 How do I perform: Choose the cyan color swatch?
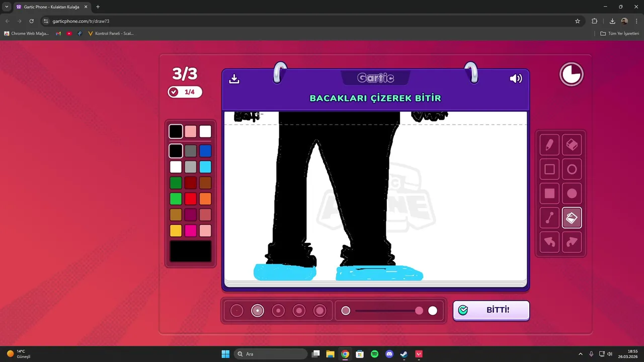pyautogui.click(x=205, y=167)
